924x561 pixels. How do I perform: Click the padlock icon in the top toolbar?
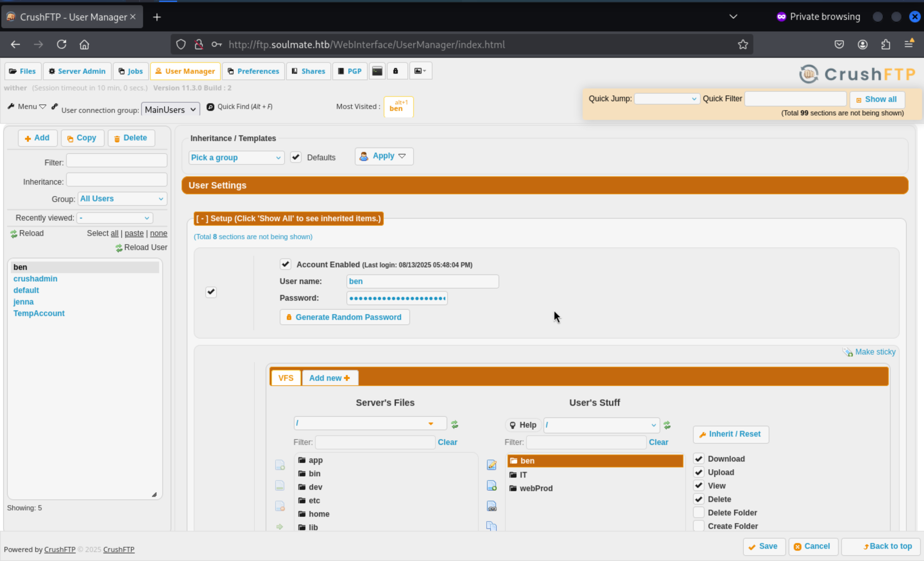pos(395,71)
